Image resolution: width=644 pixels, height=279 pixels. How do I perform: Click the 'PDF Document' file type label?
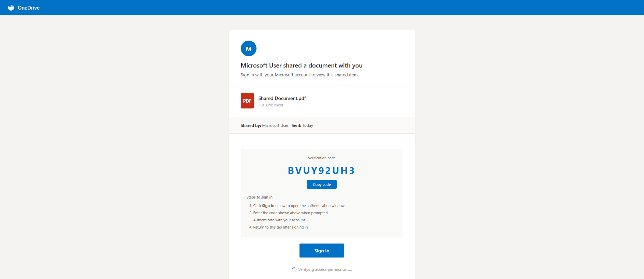271,105
